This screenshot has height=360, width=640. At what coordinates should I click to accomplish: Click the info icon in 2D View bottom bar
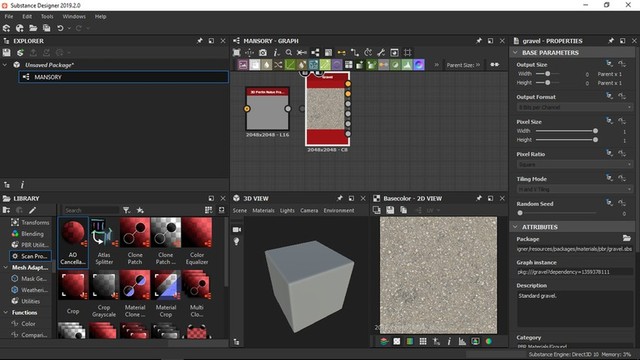(x=449, y=342)
